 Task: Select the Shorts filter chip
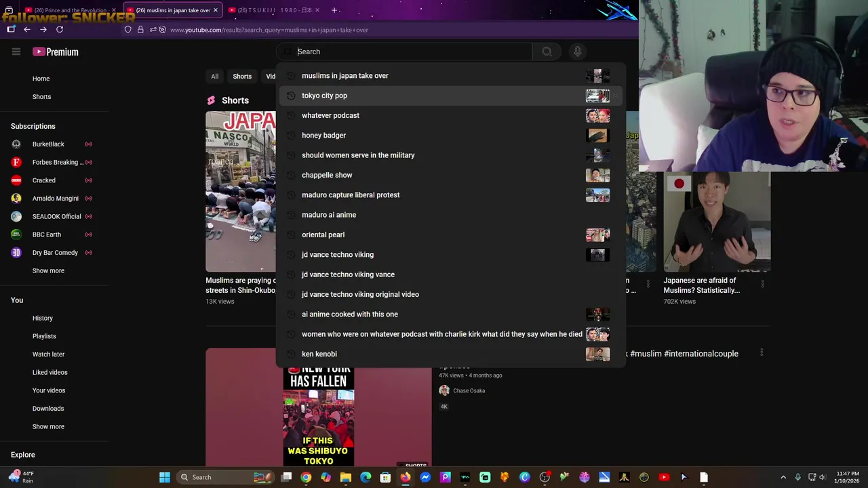tap(242, 77)
